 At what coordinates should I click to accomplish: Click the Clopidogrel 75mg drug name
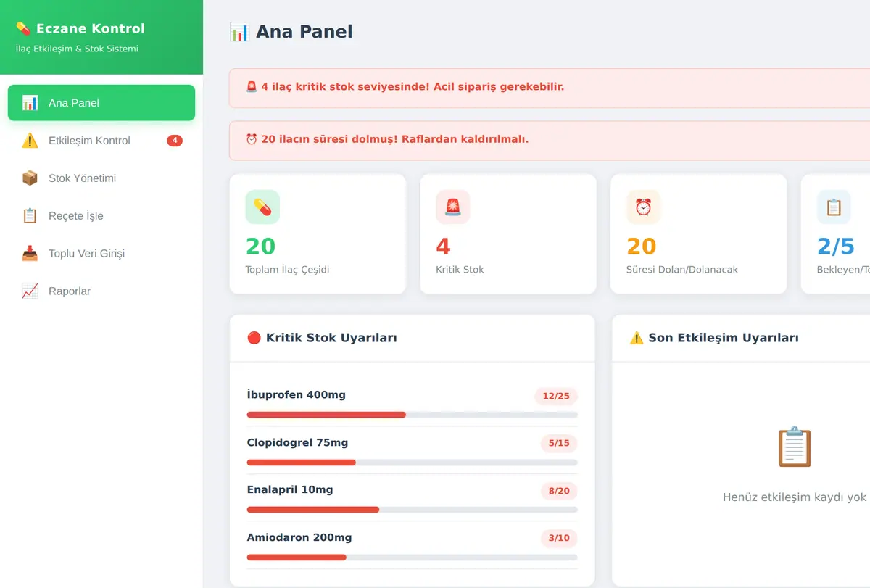pyautogui.click(x=298, y=442)
